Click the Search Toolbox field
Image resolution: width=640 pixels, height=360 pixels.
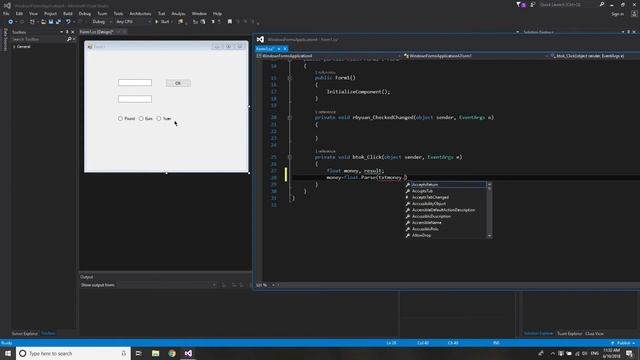pyautogui.click(x=39, y=39)
